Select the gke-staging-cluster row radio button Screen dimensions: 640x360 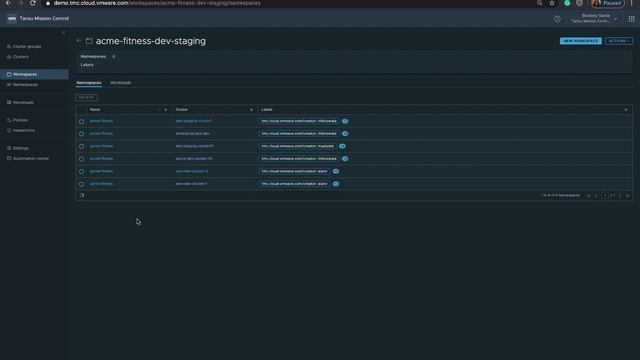coord(82,122)
